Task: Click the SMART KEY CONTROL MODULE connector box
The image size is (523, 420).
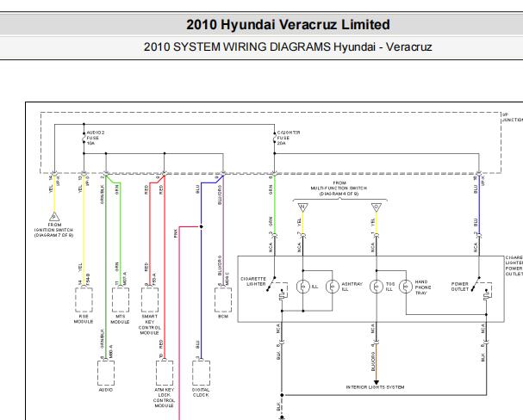Action: click(x=150, y=300)
